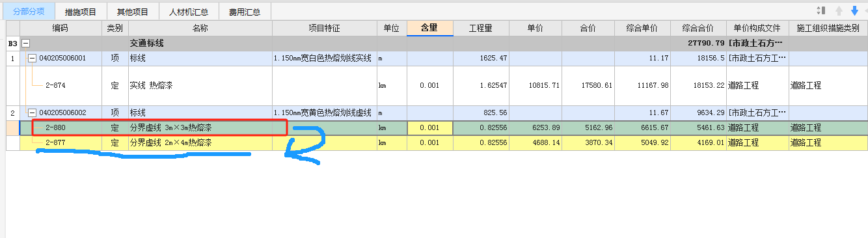Image resolution: width=868 pixels, height=238 pixels.
Task: Click the 项目特征 column header
Action: point(324,29)
